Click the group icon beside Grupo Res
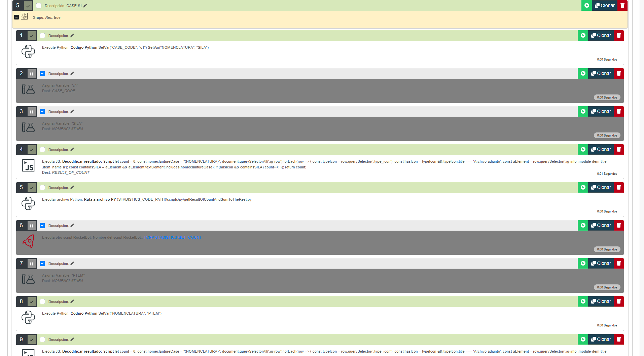 pyautogui.click(x=24, y=16)
